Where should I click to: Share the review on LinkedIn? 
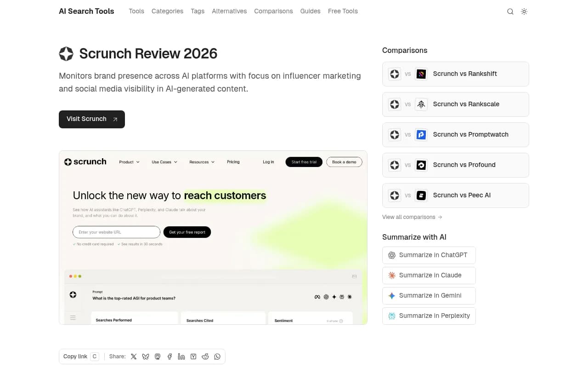click(x=181, y=356)
